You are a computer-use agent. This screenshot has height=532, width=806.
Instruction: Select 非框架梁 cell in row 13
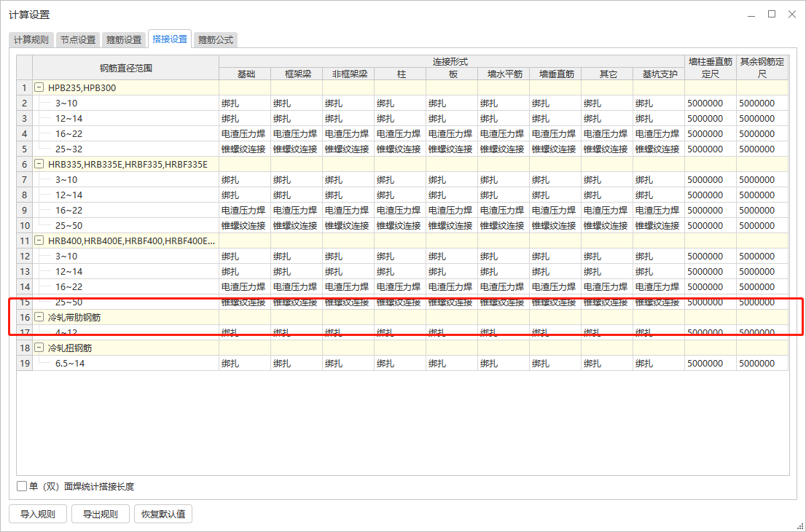pyautogui.click(x=348, y=271)
